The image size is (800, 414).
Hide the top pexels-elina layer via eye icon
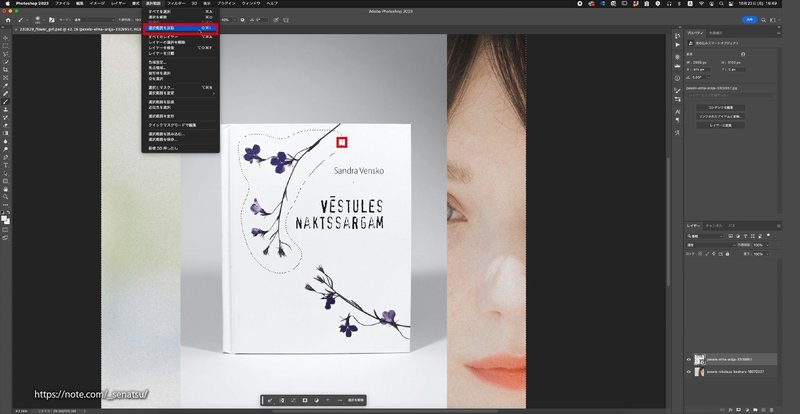pos(689,359)
